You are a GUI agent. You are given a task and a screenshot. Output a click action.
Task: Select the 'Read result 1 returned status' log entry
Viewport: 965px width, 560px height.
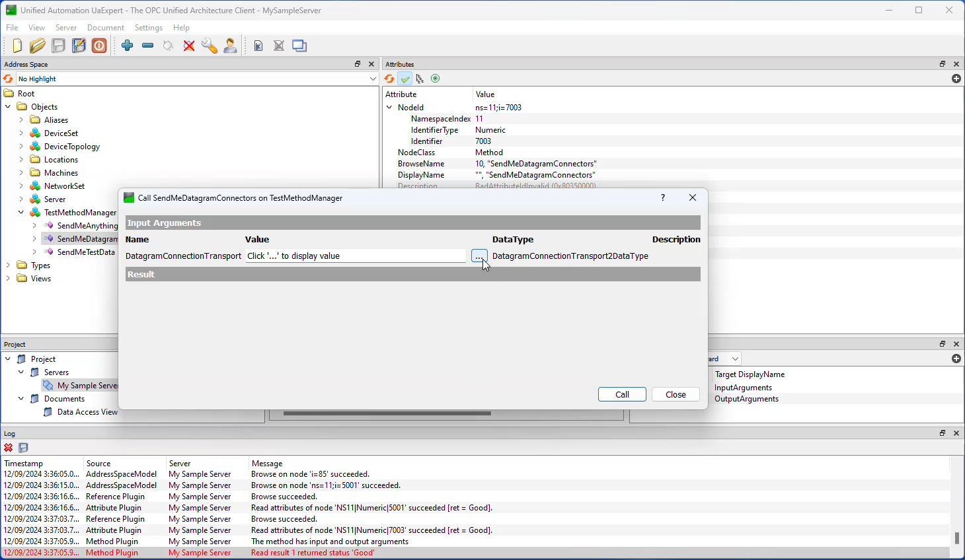tap(475, 553)
